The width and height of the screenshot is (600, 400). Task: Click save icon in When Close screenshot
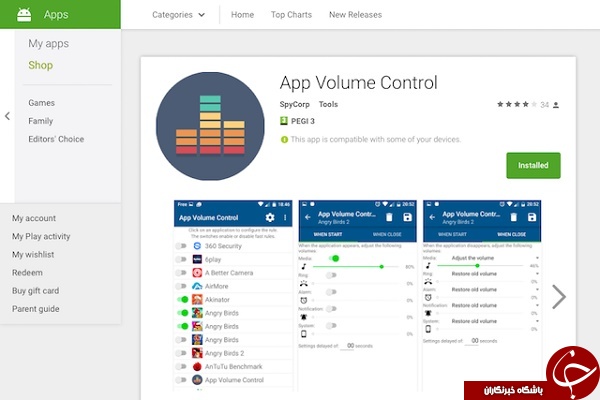click(x=532, y=217)
